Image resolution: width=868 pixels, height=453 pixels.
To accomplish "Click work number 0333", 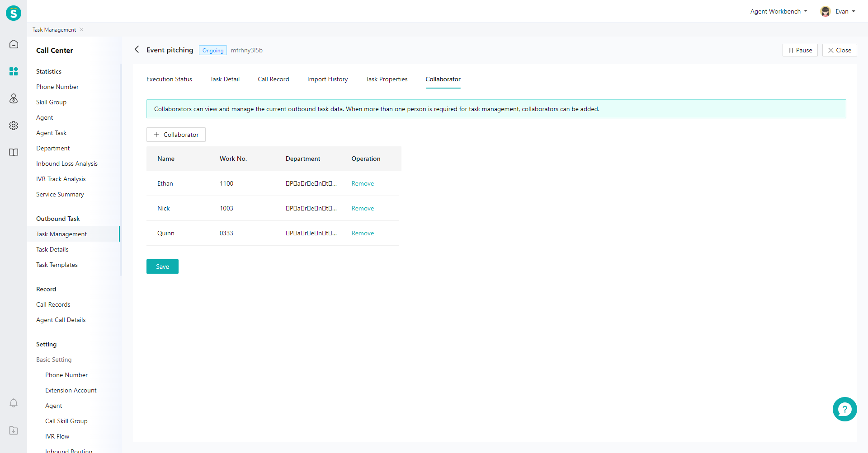I will click(x=226, y=233).
